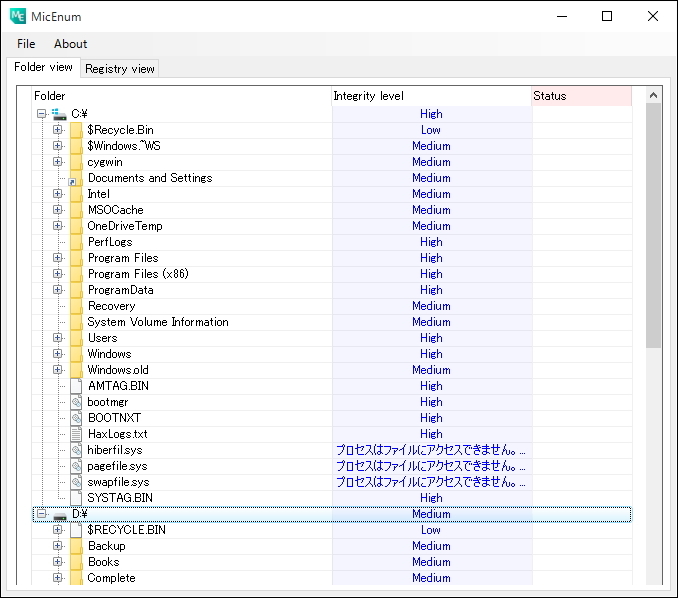Click the Program Files folder icon
This screenshot has width=678, height=598.
coord(76,258)
